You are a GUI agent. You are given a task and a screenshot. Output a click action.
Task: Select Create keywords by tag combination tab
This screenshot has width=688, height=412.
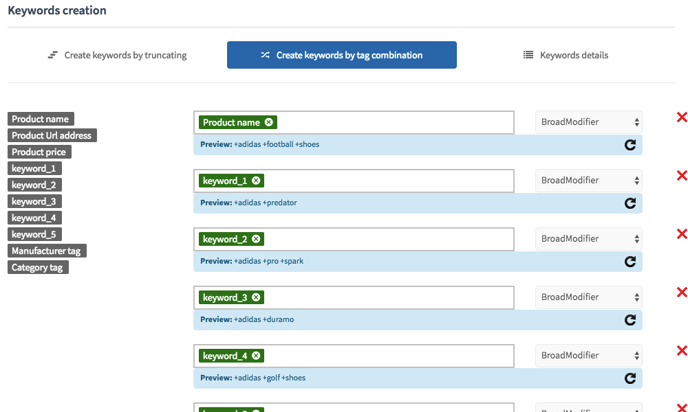tap(342, 55)
